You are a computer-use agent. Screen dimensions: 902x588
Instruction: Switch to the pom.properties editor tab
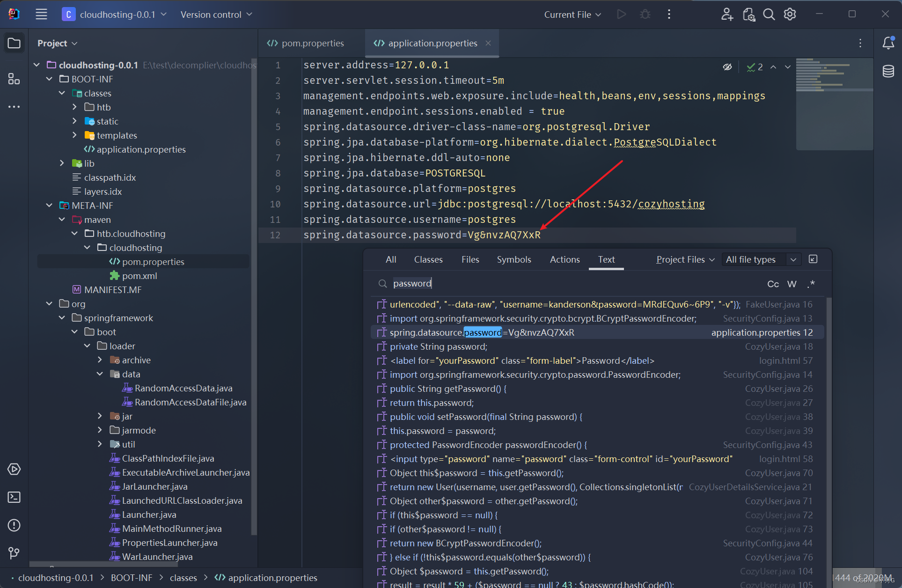(x=312, y=43)
